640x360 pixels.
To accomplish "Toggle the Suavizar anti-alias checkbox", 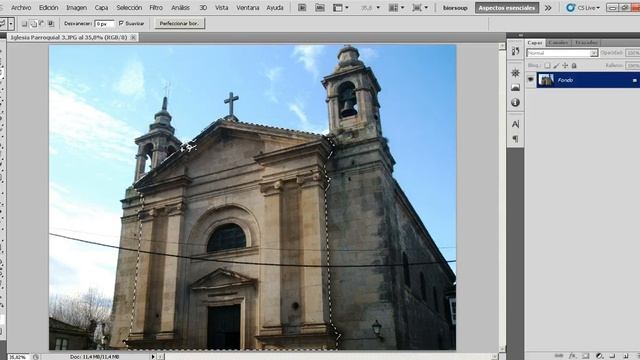I will click(121, 24).
